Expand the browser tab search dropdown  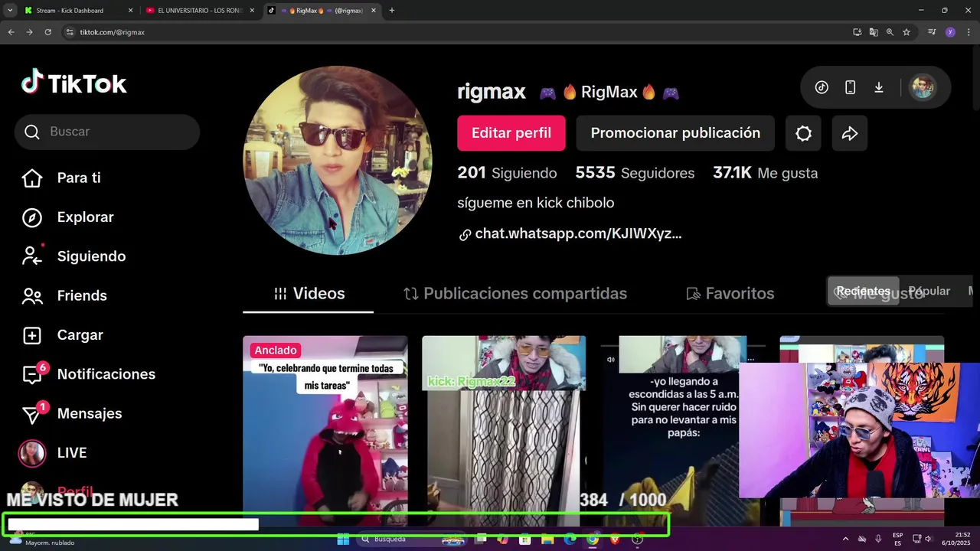pyautogui.click(x=10, y=11)
